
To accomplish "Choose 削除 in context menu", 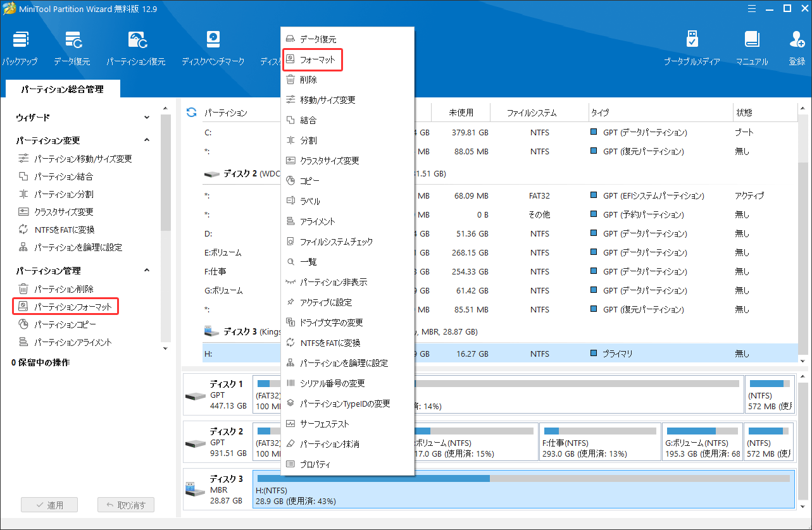I will click(x=347, y=80).
